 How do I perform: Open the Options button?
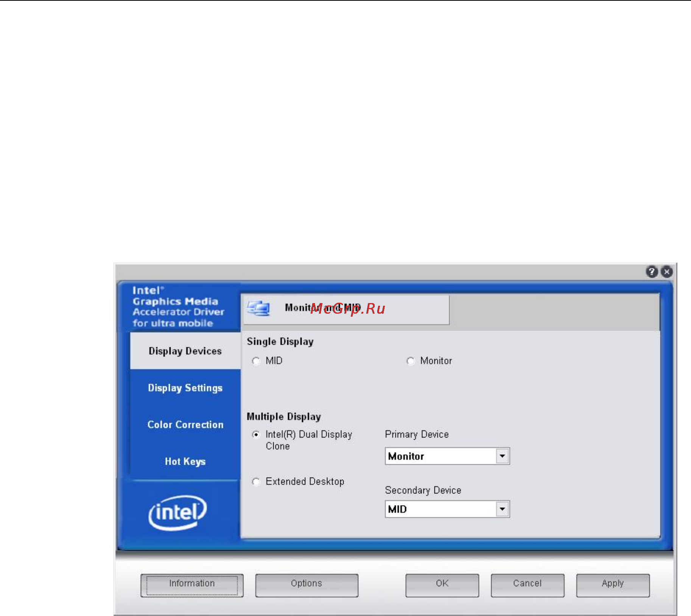point(307,585)
